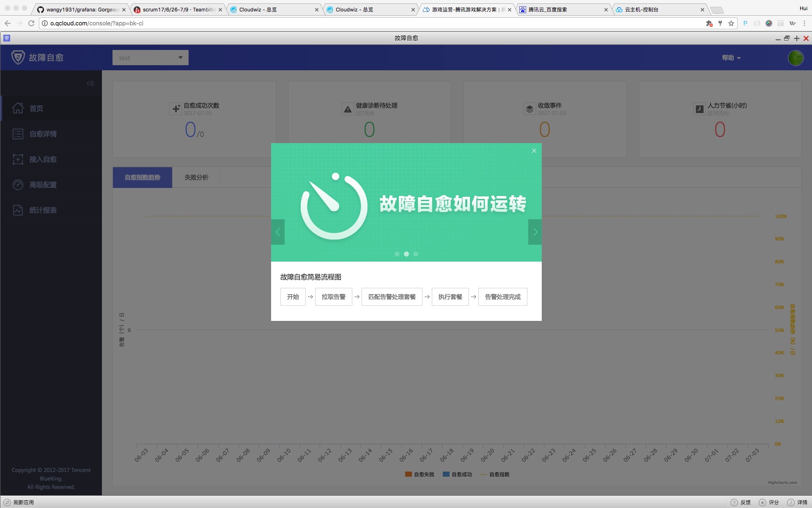Go to previous carousel slide arrow
This screenshot has height=508, width=812.
(x=278, y=232)
